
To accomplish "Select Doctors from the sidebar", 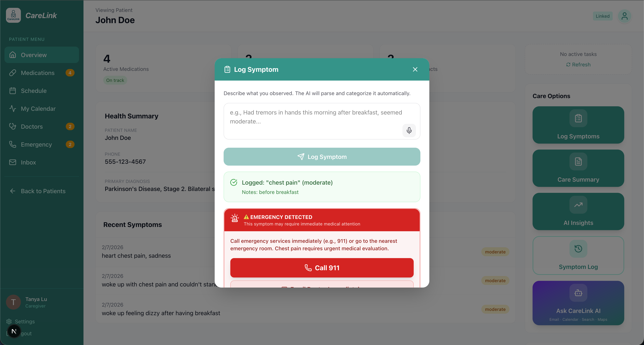I will click(32, 127).
